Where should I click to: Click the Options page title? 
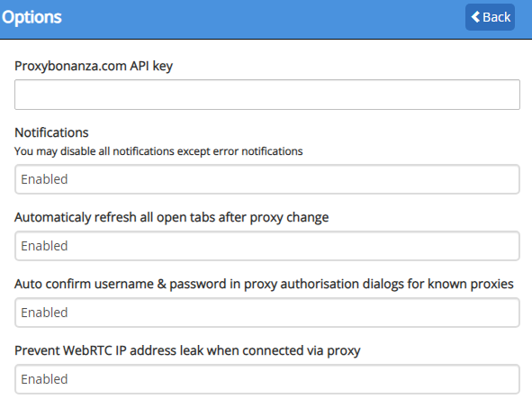coord(32,17)
